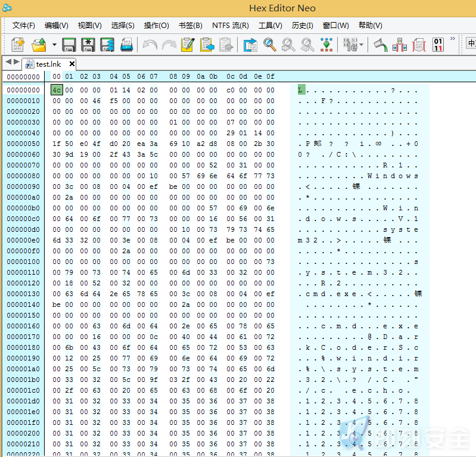Open the encoding icon dropdown arrow
This screenshot has width=476, height=457.
[x=361, y=45]
